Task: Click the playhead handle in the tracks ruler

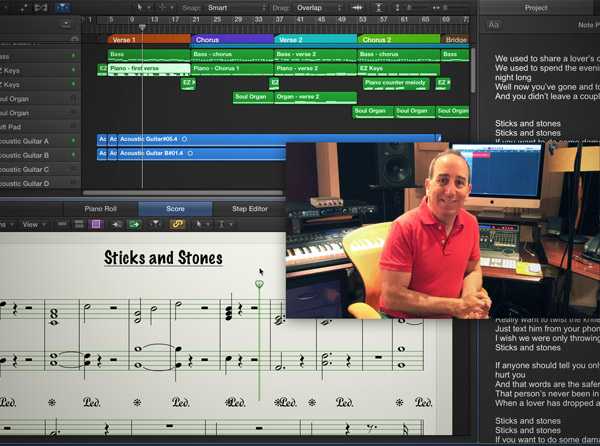Action: point(142,27)
